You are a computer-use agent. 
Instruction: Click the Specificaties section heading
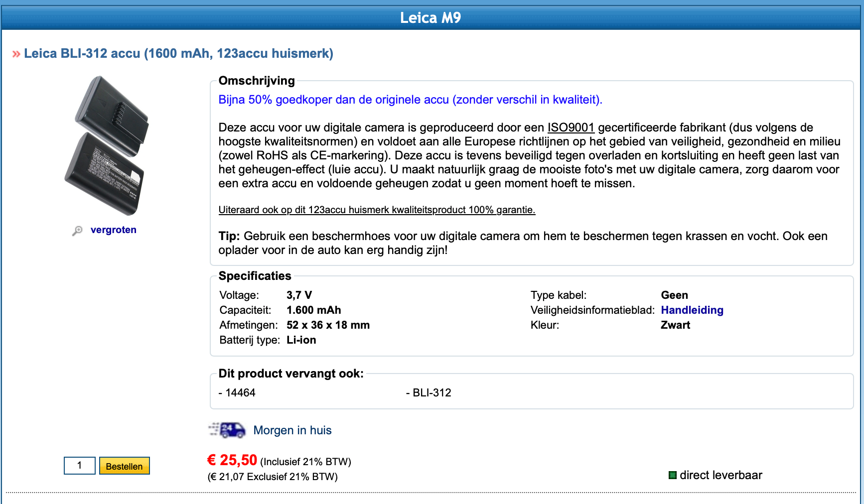click(255, 276)
